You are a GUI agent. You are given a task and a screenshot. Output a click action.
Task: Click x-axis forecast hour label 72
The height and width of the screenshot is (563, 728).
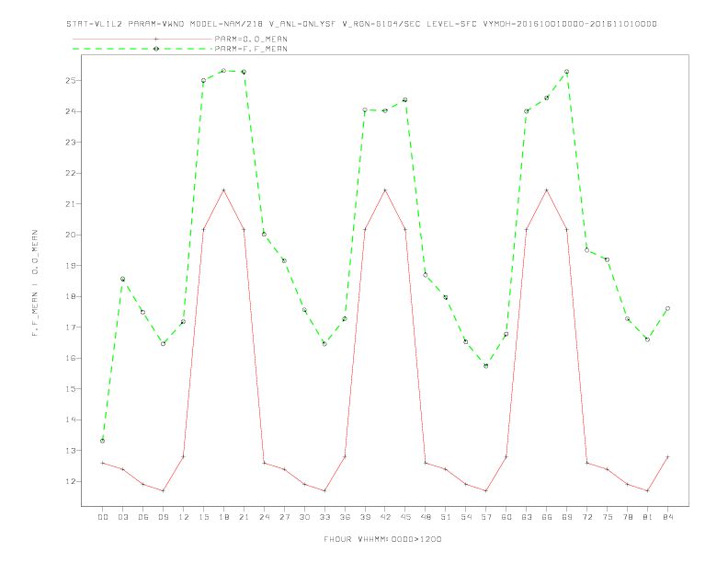586,517
